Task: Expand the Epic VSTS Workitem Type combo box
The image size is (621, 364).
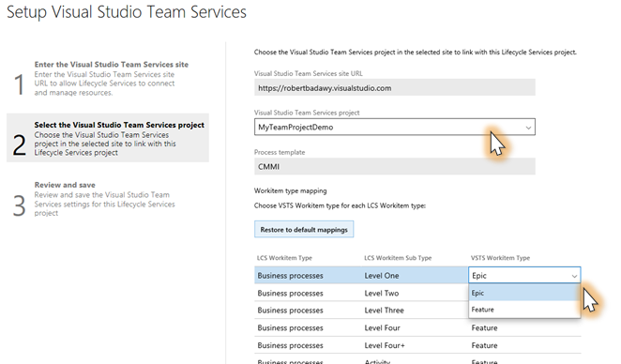Action: [x=524, y=275]
